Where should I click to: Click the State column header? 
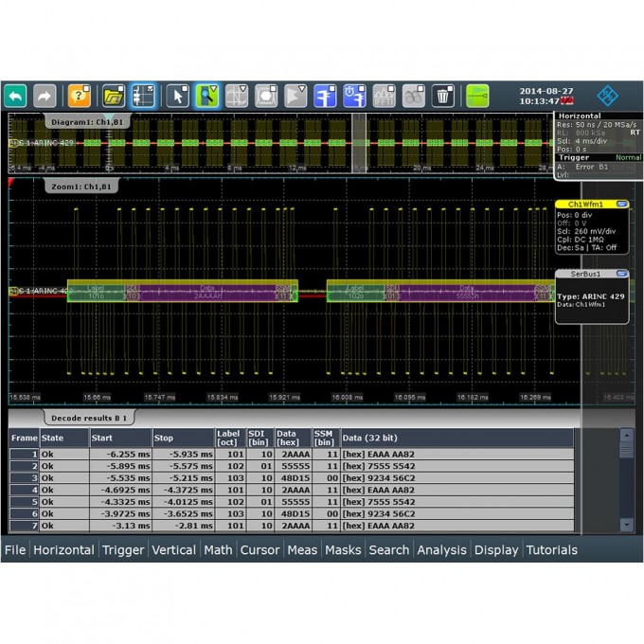coord(64,438)
